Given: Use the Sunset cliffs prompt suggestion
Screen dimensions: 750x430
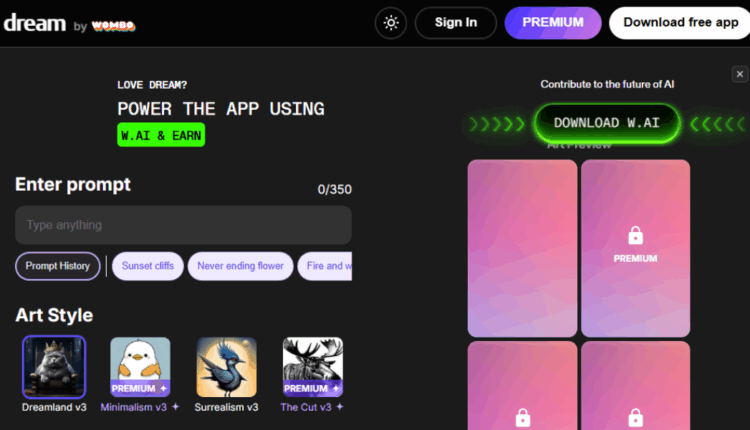Looking at the screenshot, I should tap(148, 266).
